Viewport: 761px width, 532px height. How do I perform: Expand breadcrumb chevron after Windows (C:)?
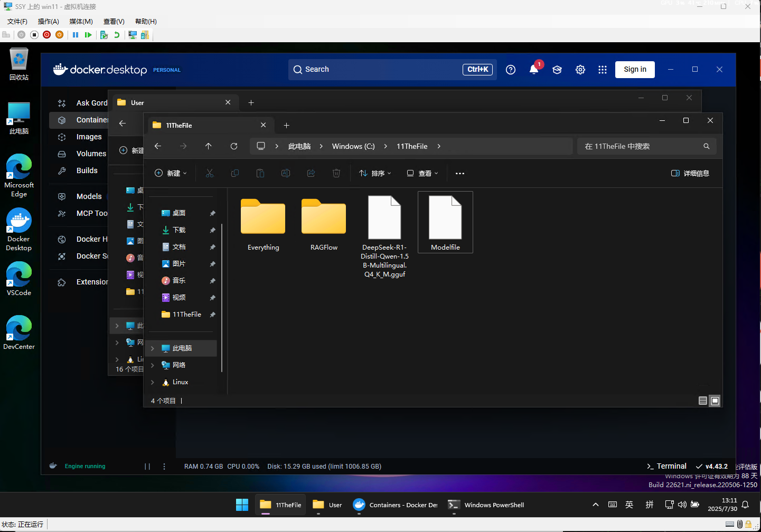[386, 146]
